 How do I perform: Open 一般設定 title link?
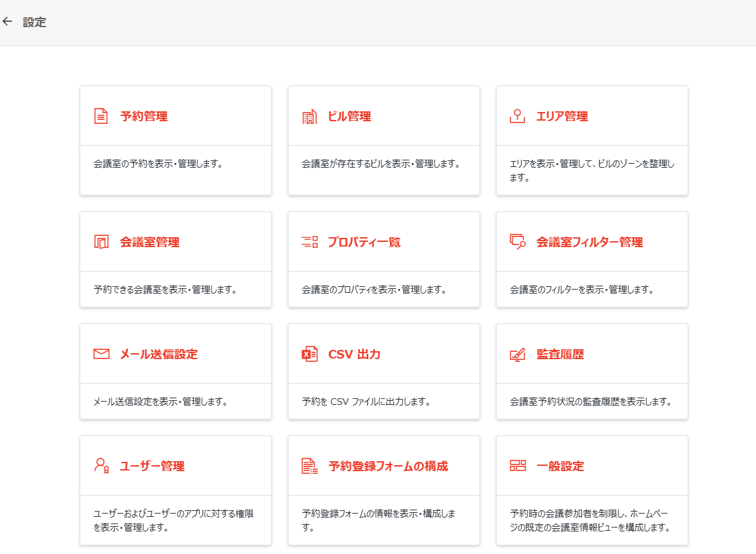pos(560,466)
